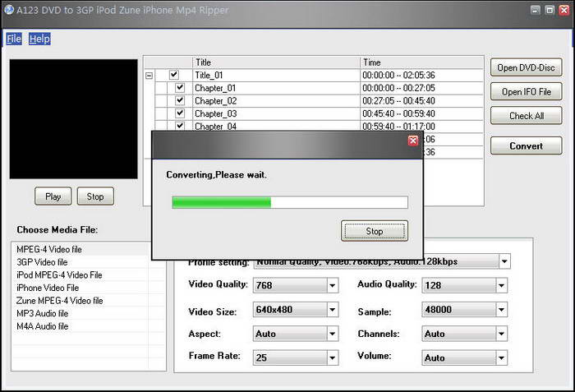Open the File menu
This screenshot has height=392, width=575.
pos(14,39)
